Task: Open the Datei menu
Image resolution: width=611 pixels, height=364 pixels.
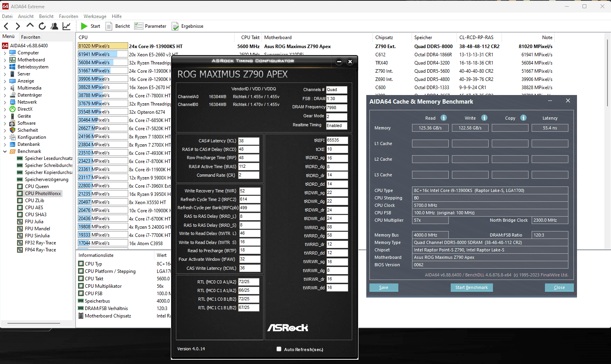Action: tap(7, 16)
